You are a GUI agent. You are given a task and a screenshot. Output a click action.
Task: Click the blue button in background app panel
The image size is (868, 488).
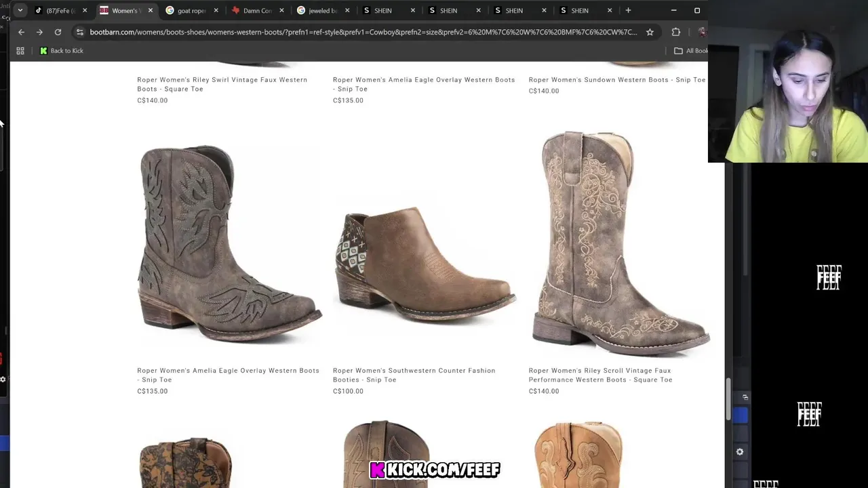pyautogui.click(x=740, y=415)
